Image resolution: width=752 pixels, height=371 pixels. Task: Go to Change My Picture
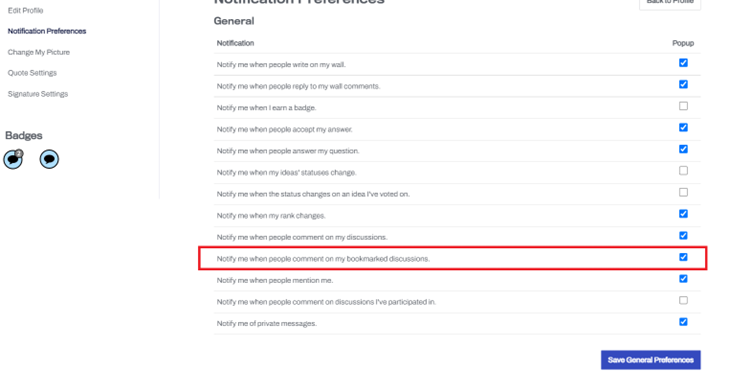pyautogui.click(x=39, y=52)
